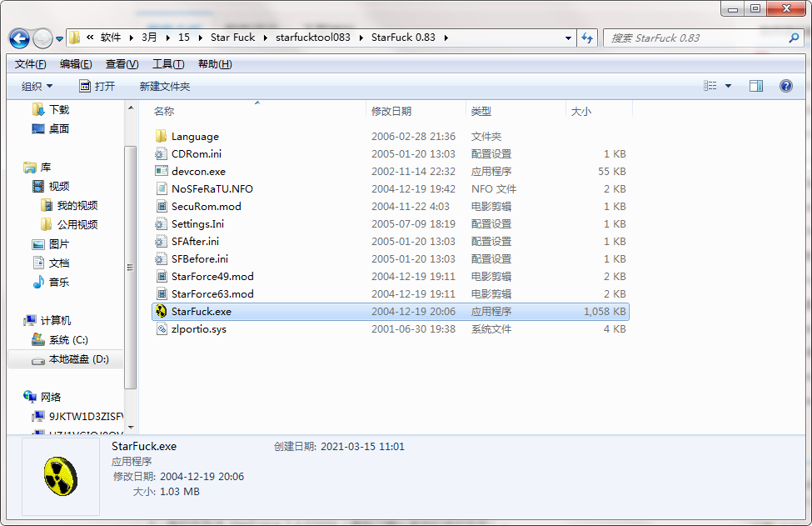Image resolution: width=812 pixels, height=526 pixels.
Task: Click the 新建文件夹 button
Action: [x=165, y=87]
